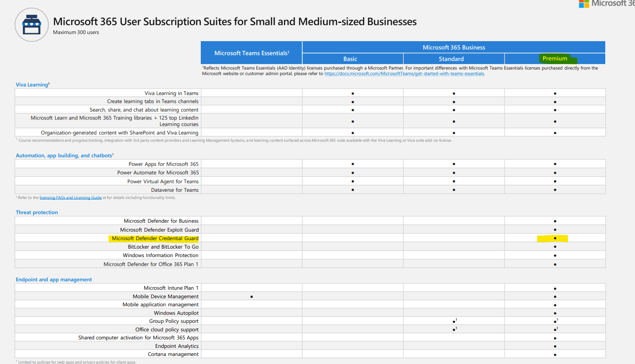Click the Microsoft Teams Essentials column header
The image size is (635, 364).
pos(252,53)
